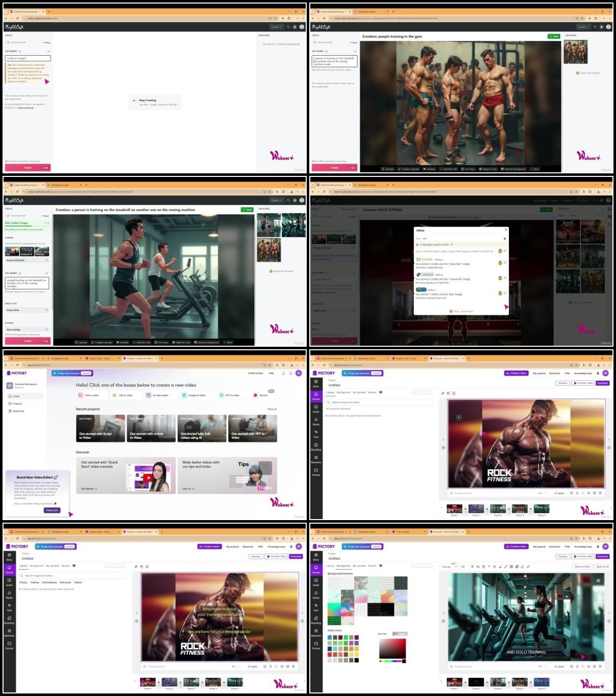This screenshot has height=696, width=616.
Task: Choose Creative Upscale under the gym creation image
Action: click(x=409, y=169)
